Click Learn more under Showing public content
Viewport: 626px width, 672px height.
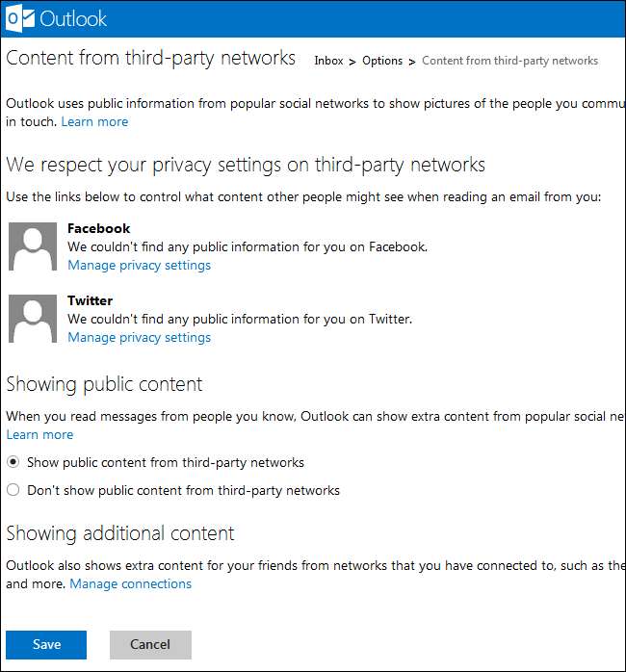pyautogui.click(x=39, y=434)
